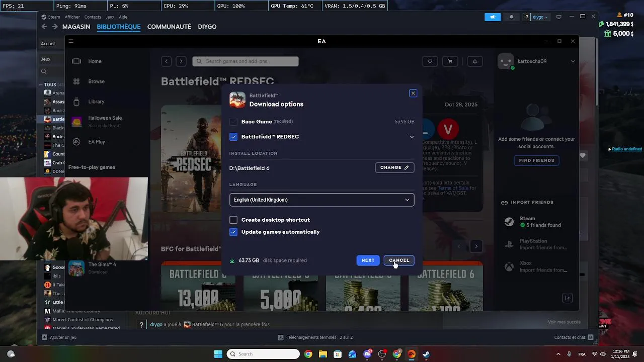This screenshot has height=362, width=644.
Task: Import friends from PlayStation
Action: [536, 244]
